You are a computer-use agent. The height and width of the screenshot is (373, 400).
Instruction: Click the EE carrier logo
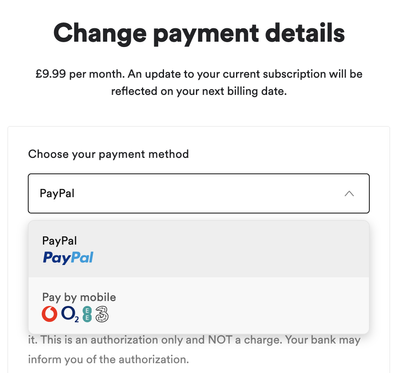tap(87, 314)
